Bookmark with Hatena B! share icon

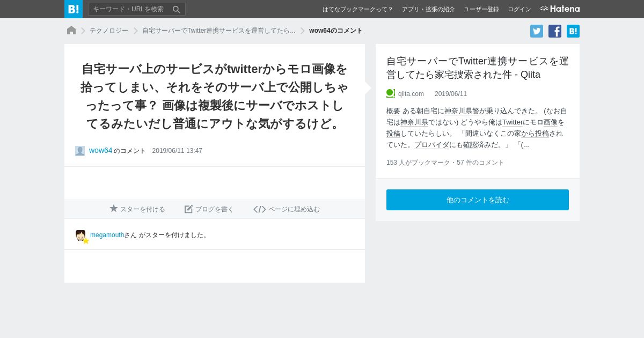(x=573, y=31)
